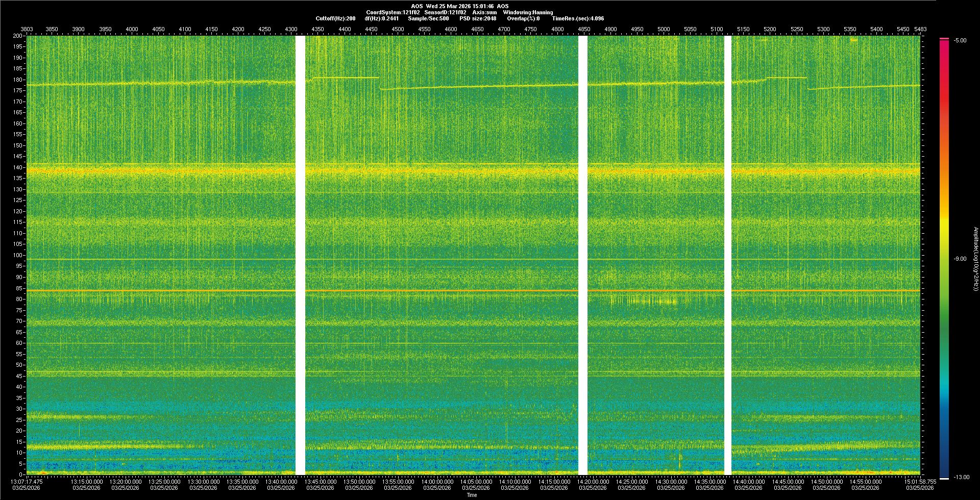Click the -5.00 label on the colorbar
The height and width of the screenshot is (500, 980).
tap(960, 41)
